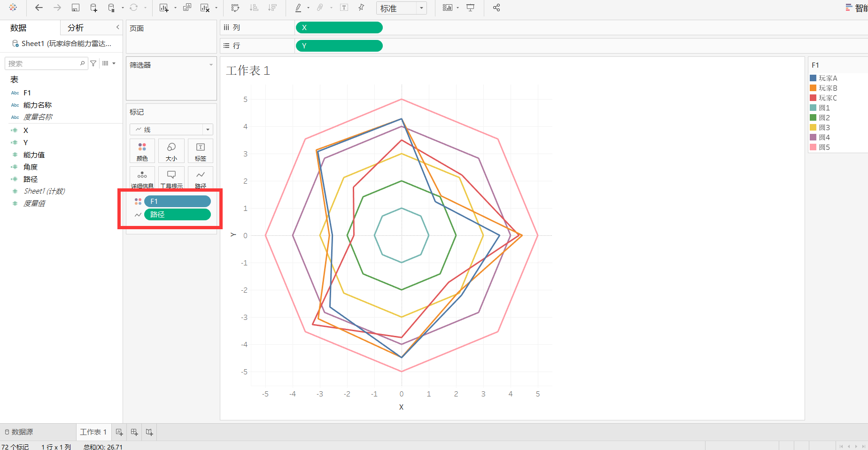The width and height of the screenshot is (868, 450).
Task: Add new dashboard from bottom tab bar
Action: pyautogui.click(x=134, y=432)
